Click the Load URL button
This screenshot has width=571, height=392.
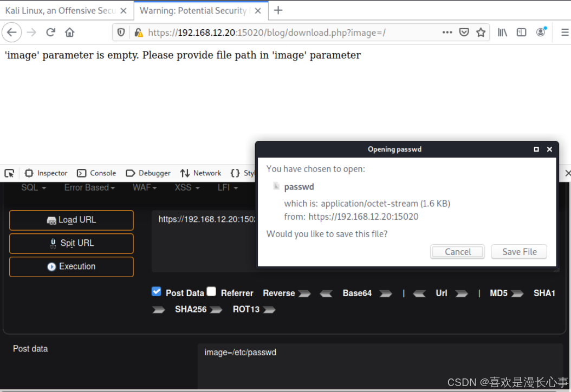coord(72,220)
